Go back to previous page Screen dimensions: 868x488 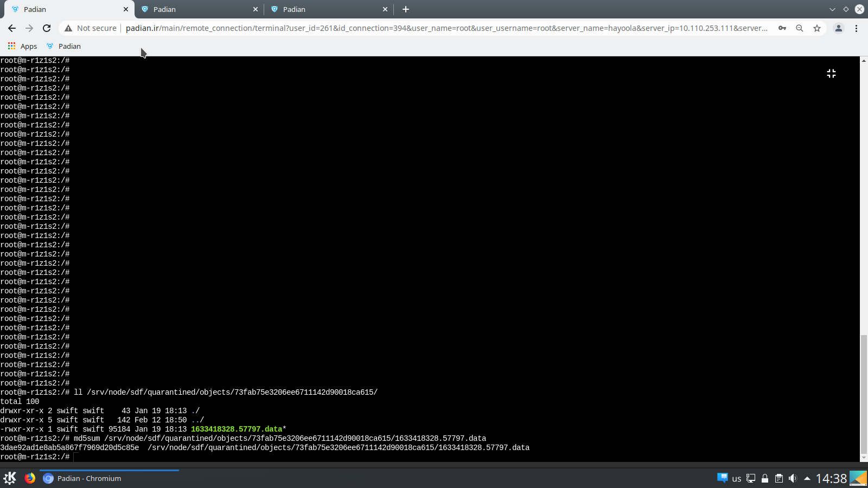coord(12,28)
